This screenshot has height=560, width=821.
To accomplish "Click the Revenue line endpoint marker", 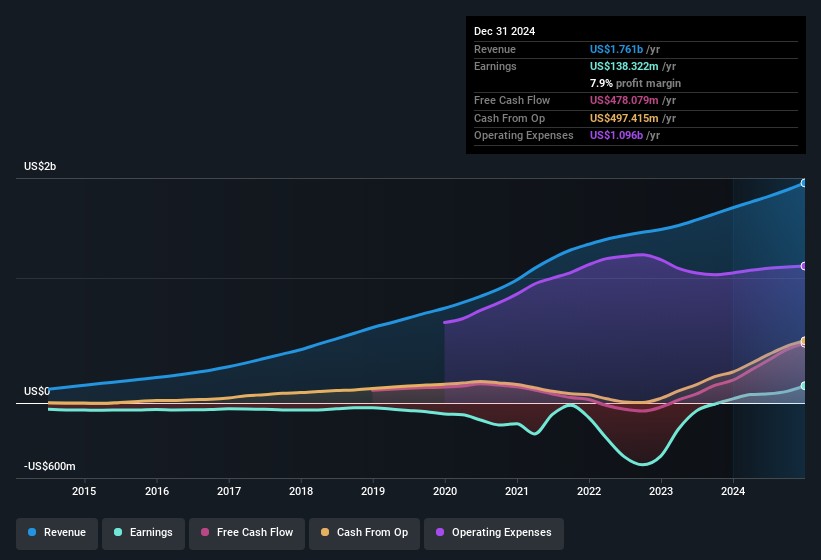I will tap(804, 183).
